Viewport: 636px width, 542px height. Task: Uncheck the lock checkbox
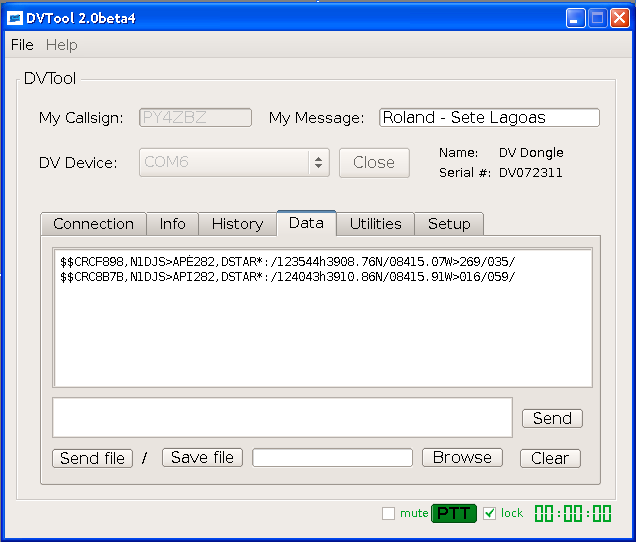pos(489,513)
